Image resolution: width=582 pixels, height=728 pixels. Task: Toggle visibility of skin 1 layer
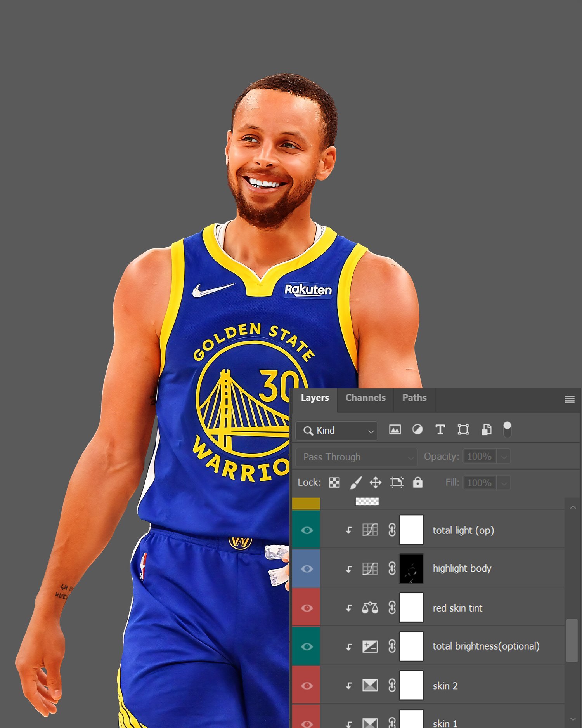tap(307, 723)
